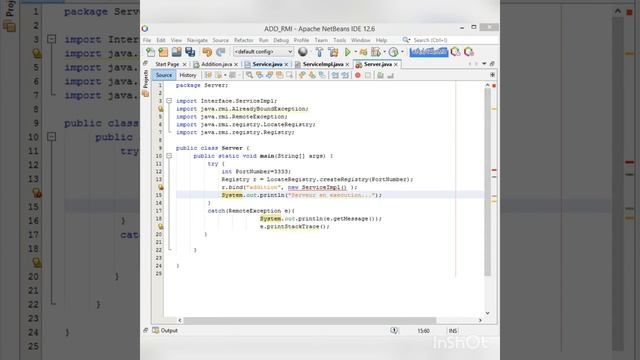
Task: Open the default config combo box
Action: click(x=263, y=52)
